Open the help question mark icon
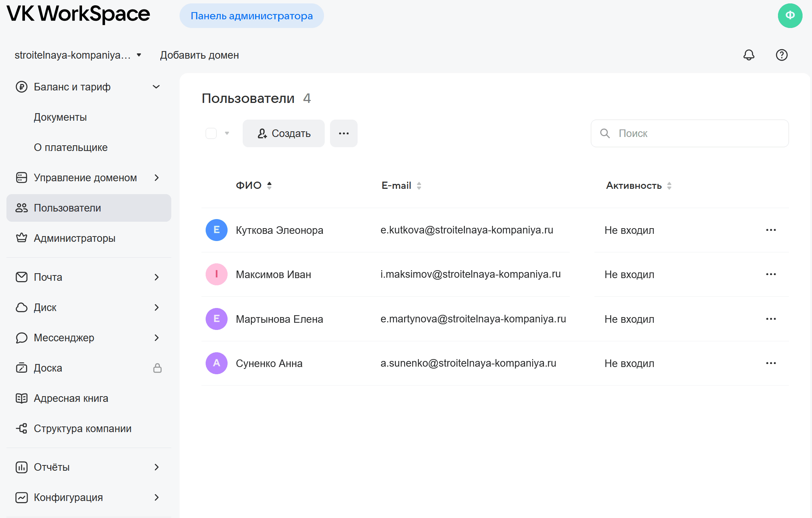The width and height of the screenshot is (812, 518). tap(781, 55)
